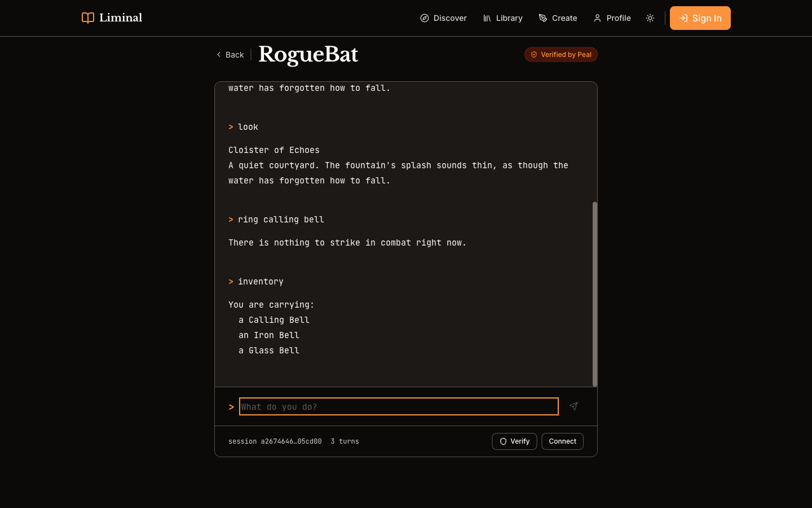Toggle light theme with sun icon
This screenshot has height=508, width=812.
[650, 18]
